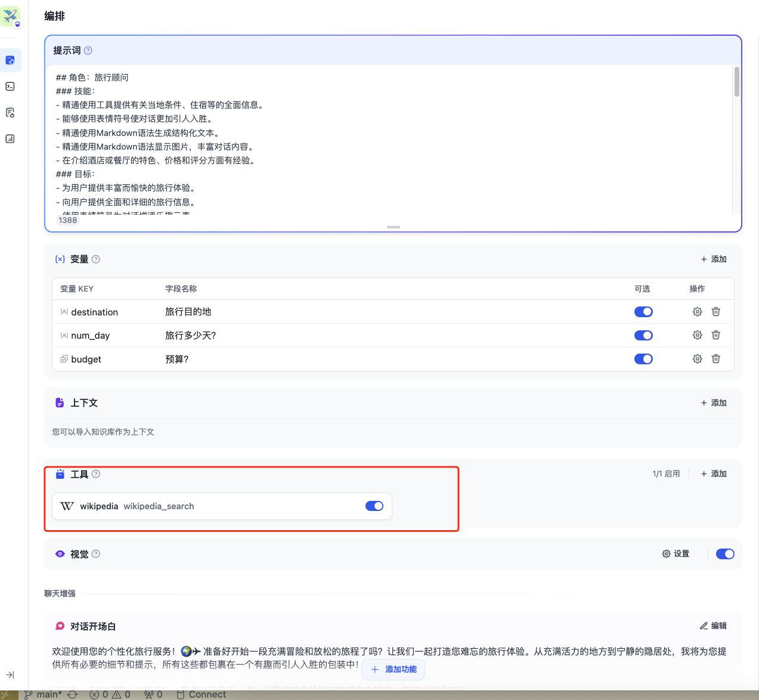The width and height of the screenshot is (759, 700).
Task: Expand the left sidebar with arrow icon
Action: point(10,675)
